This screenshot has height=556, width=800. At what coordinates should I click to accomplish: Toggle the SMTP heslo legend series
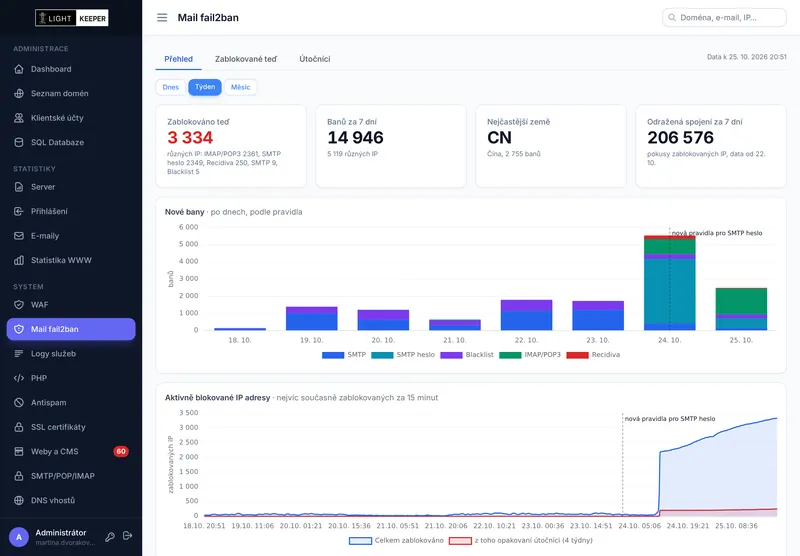tap(403, 355)
